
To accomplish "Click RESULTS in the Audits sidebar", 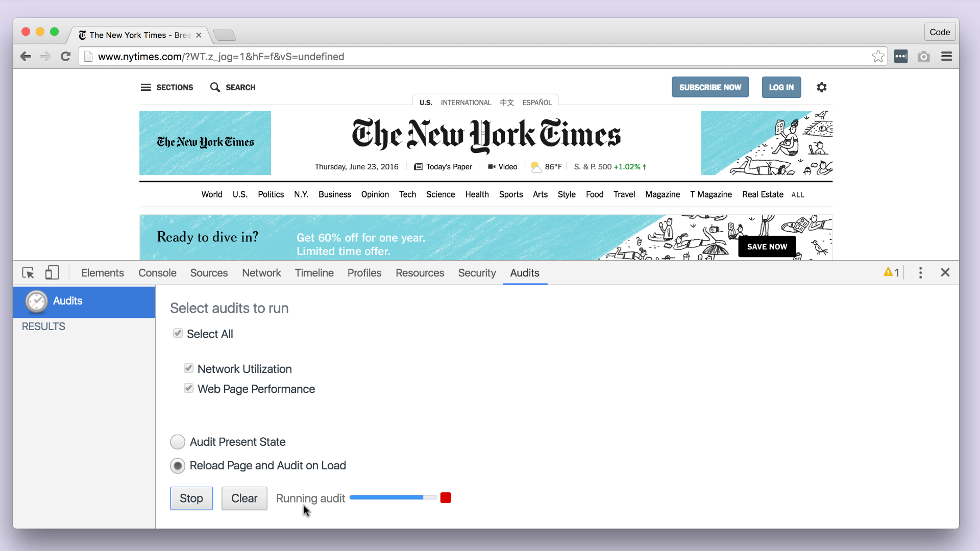I will pyautogui.click(x=43, y=327).
